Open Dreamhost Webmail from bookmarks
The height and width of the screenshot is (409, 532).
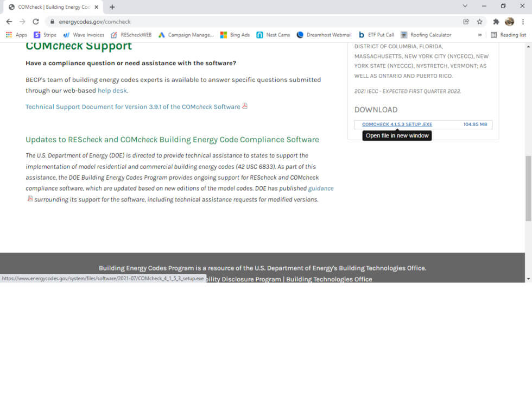(323, 34)
